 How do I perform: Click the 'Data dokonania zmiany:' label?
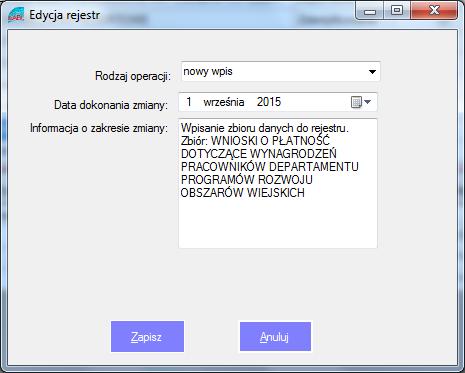[111, 105]
